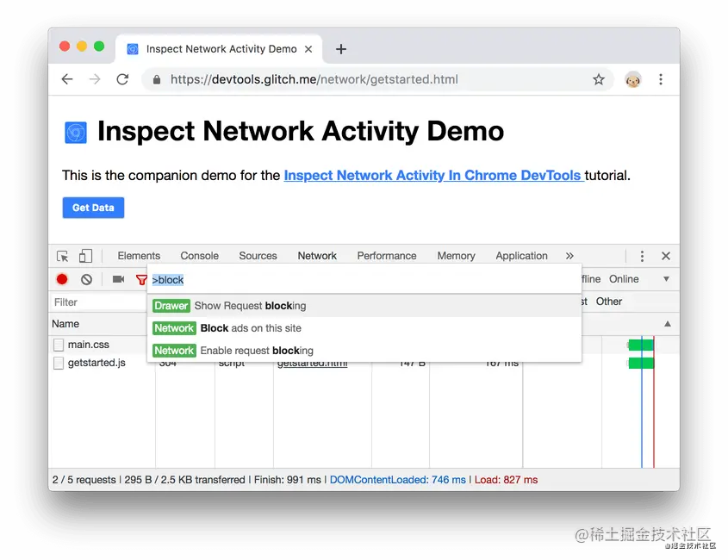Close the Inspect Network Activity Demo tab
The image size is (728, 560).
point(308,49)
